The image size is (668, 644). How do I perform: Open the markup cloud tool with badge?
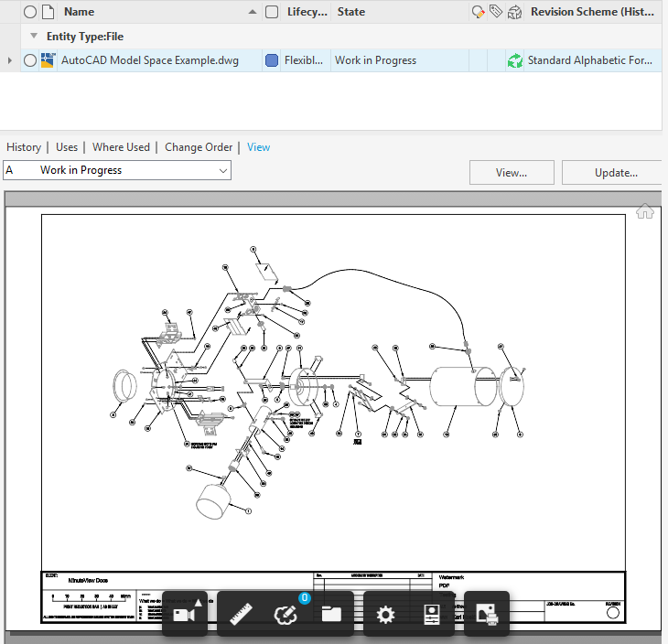click(x=286, y=615)
